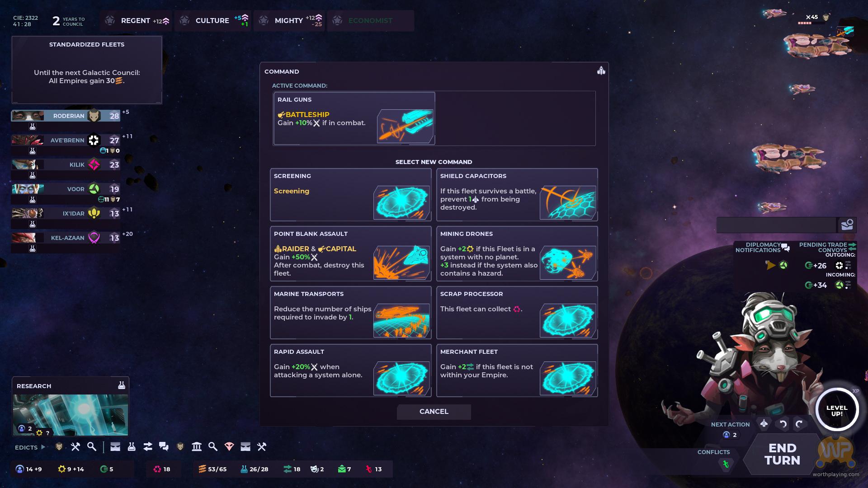Open the Culture council tab
The image size is (868, 488).
point(212,21)
